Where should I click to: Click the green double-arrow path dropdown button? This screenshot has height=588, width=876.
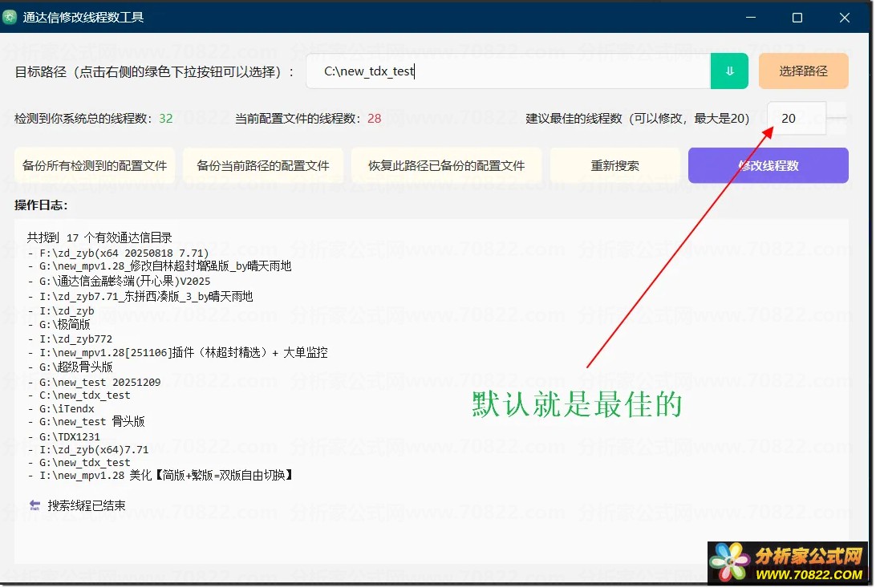(729, 71)
